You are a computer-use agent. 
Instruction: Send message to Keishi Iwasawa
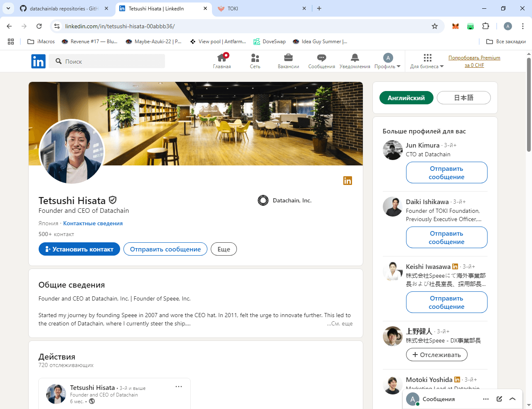(x=447, y=302)
